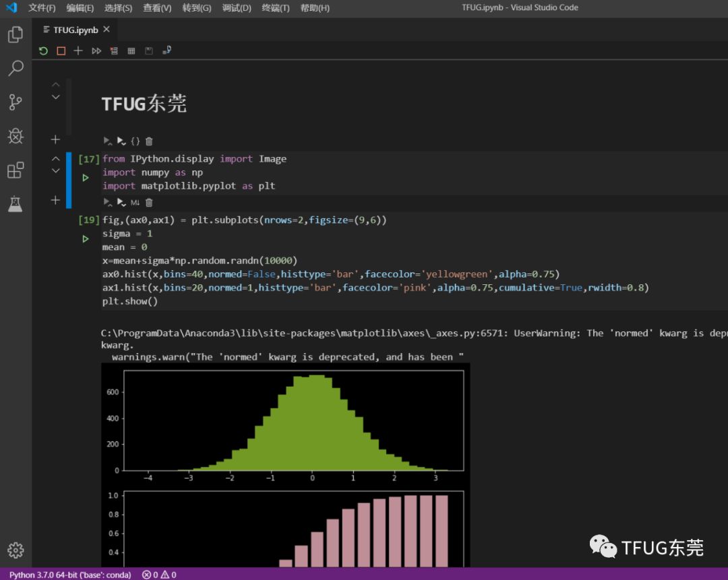This screenshot has height=580, width=728.
Task: Click the 'import matplotlib.pyplot as plt' line
Action: [x=189, y=186]
